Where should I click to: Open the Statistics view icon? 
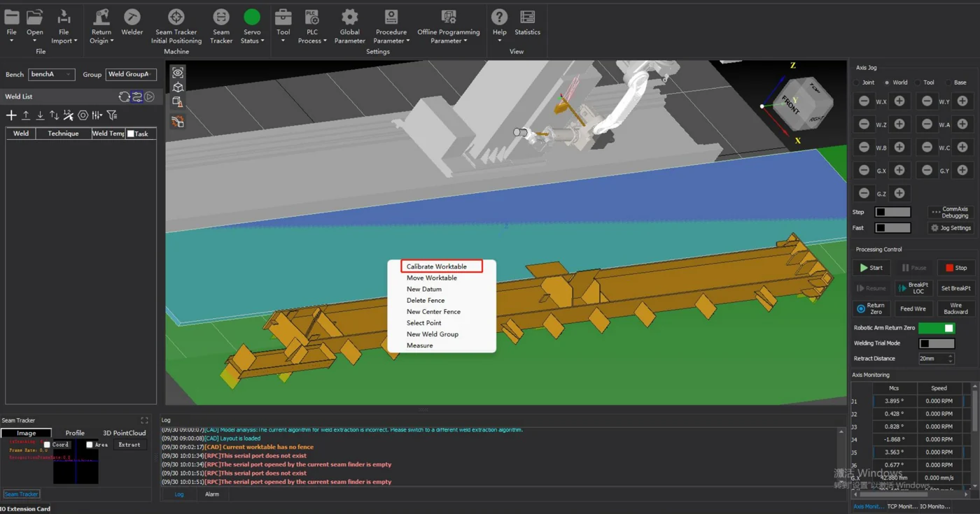tap(527, 22)
